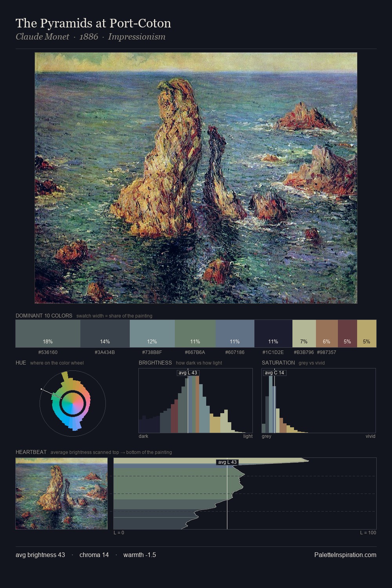This screenshot has width=392, height=588.
Task: Open the large painting image
Action: pos(196,178)
